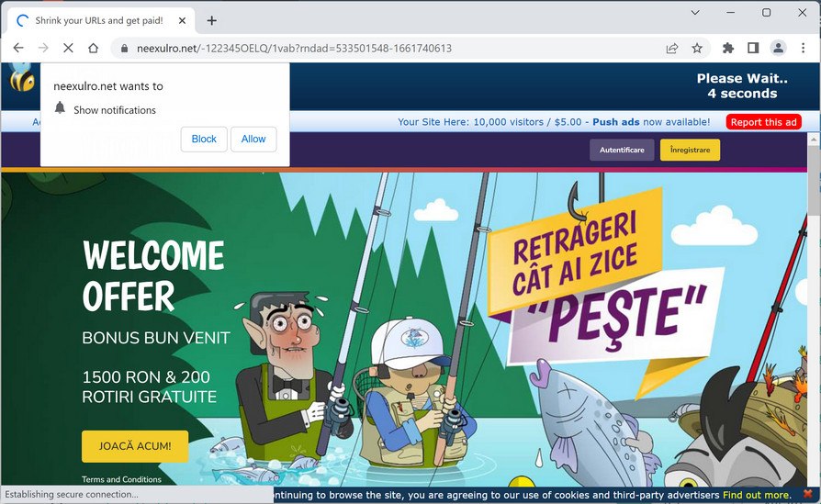This screenshot has width=821, height=504.
Task: Click 'Report this ad' button
Action: tap(763, 122)
